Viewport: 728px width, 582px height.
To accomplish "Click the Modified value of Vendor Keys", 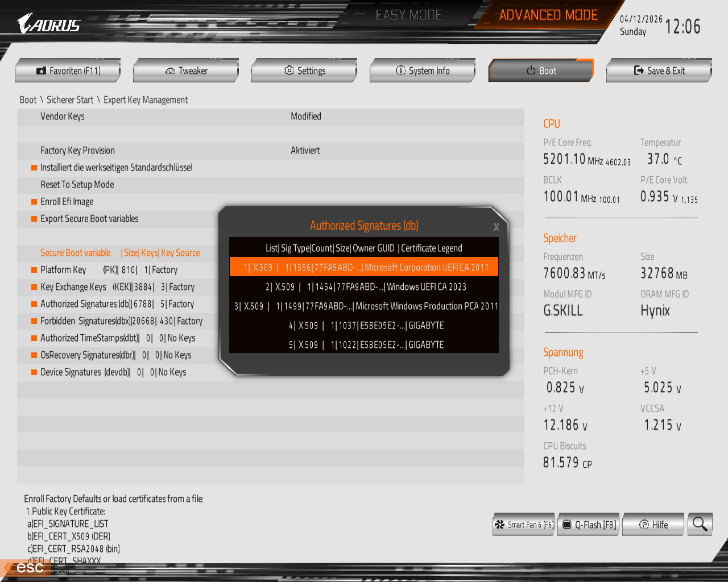I will tap(306, 117).
